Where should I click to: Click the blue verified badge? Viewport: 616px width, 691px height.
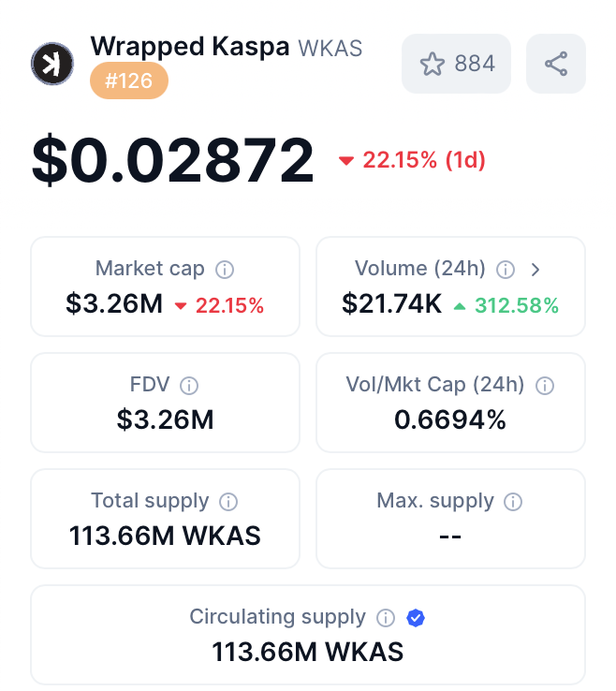click(x=416, y=618)
